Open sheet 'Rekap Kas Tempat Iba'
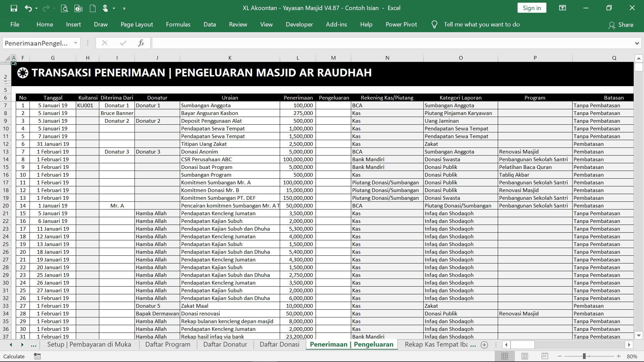Viewport: 644px width, 362px height. (x=436, y=345)
